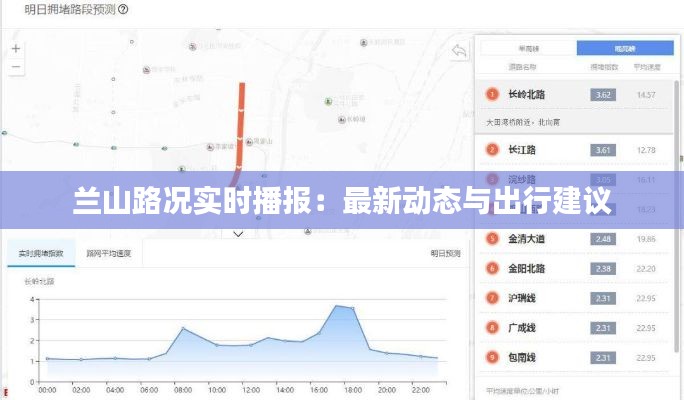The image size is (684, 400).
Task: Select rank 1 badge for 长岭北路
Action: (x=492, y=94)
